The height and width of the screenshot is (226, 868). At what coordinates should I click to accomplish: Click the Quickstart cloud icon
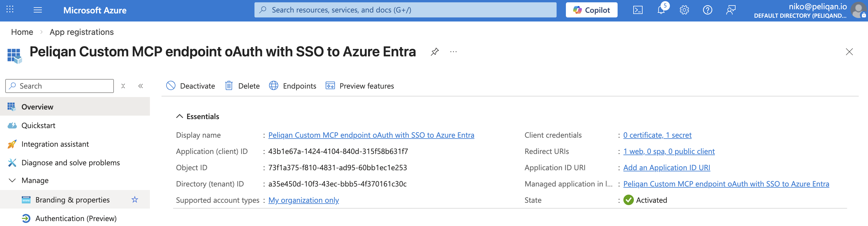tap(12, 125)
